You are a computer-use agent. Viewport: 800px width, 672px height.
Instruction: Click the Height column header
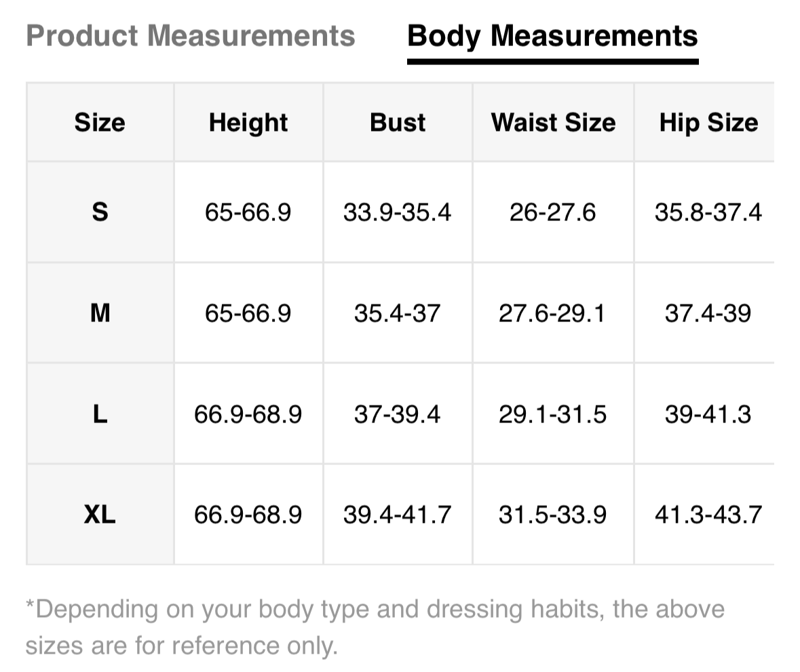pos(248,123)
